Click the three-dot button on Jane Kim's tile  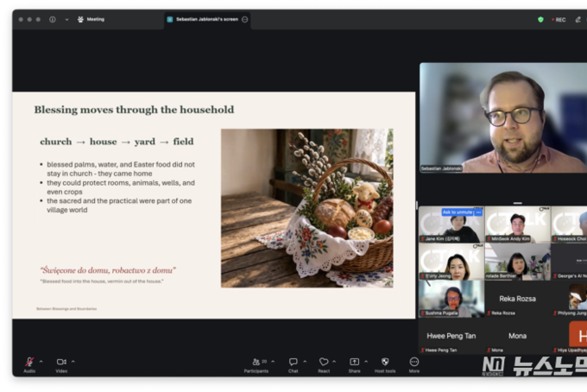pos(478,212)
